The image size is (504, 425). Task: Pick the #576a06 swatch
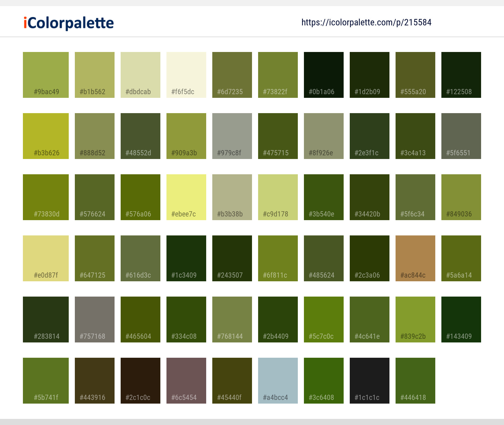click(x=141, y=197)
